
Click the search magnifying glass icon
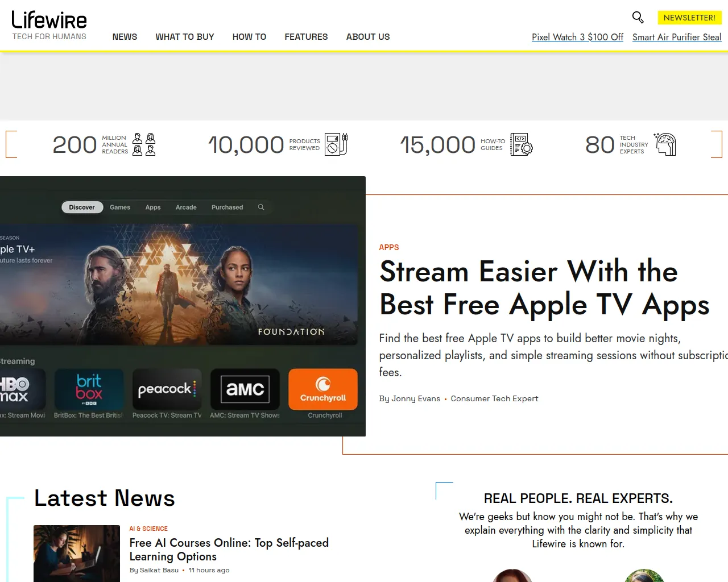click(x=638, y=18)
